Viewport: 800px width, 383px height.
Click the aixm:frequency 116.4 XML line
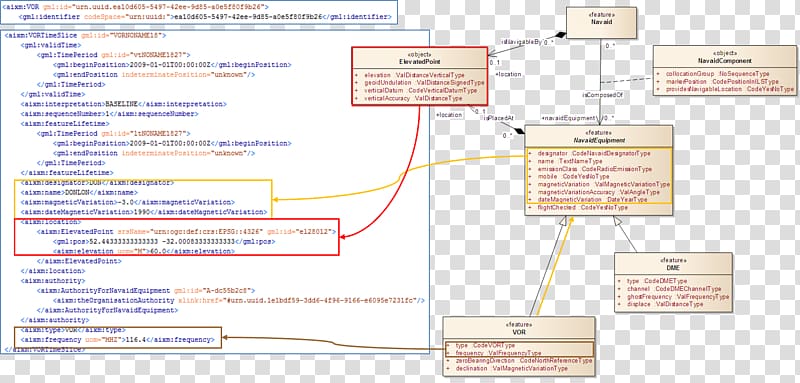pyautogui.click(x=116, y=339)
